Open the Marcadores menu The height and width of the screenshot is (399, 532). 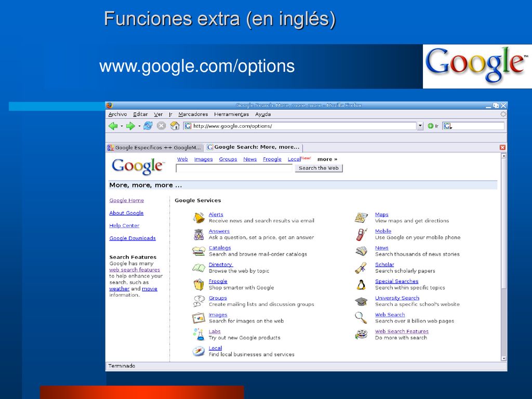pyautogui.click(x=193, y=114)
